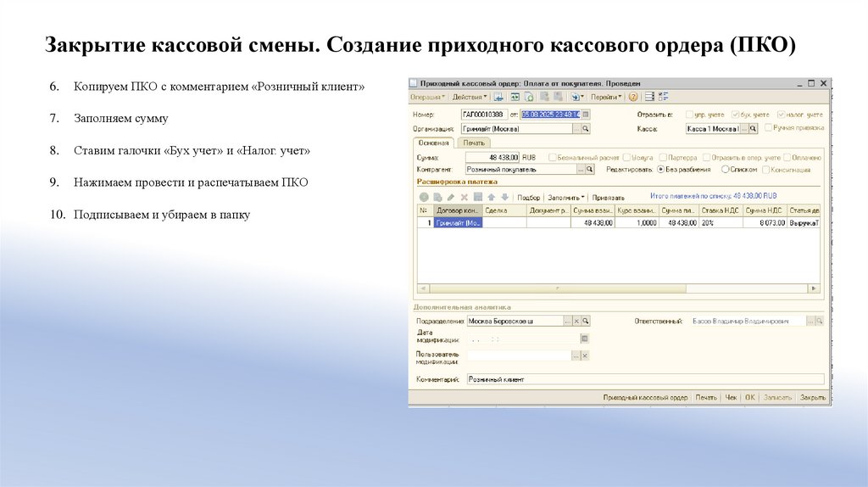The width and height of the screenshot is (868, 487).
Task: Clear Пользователь модификации field with X icon
Action: pos(585,355)
